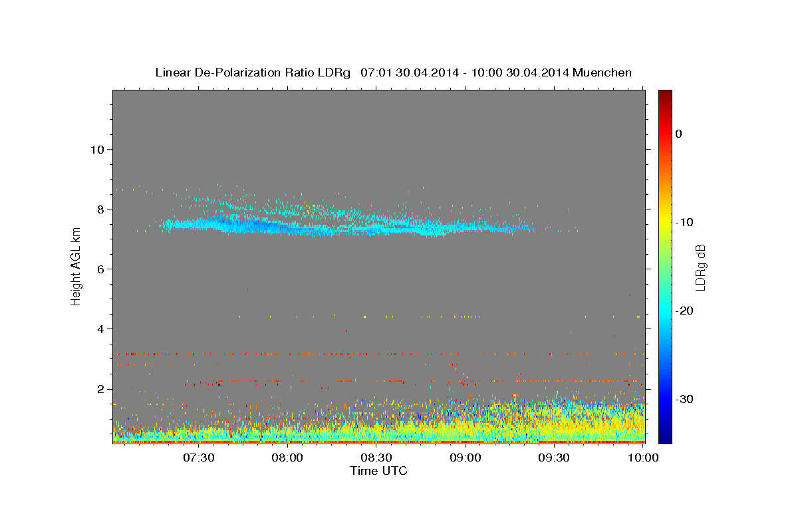
Task: Click the 07:30 time tick label
Action: (x=199, y=458)
